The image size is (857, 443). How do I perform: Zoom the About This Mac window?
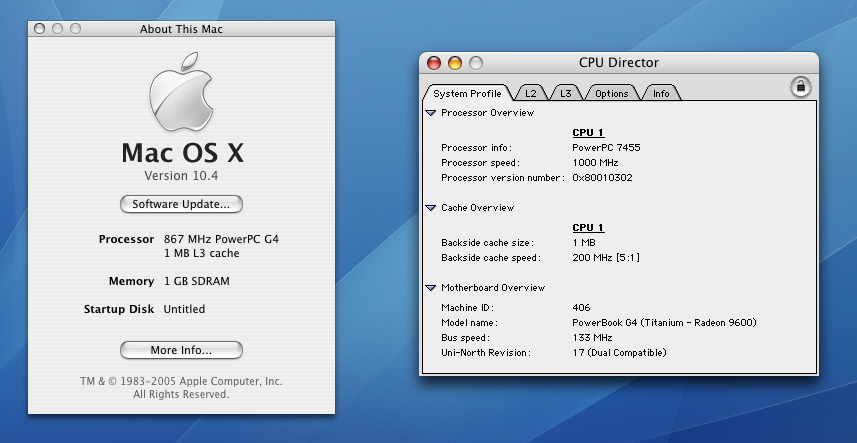(75, 28)
